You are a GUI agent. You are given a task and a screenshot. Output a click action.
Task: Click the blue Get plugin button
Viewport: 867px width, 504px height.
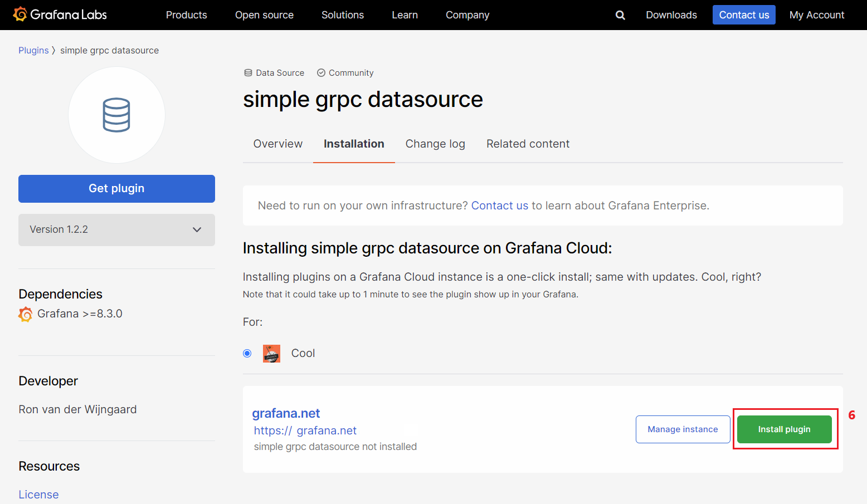point(116,189)
